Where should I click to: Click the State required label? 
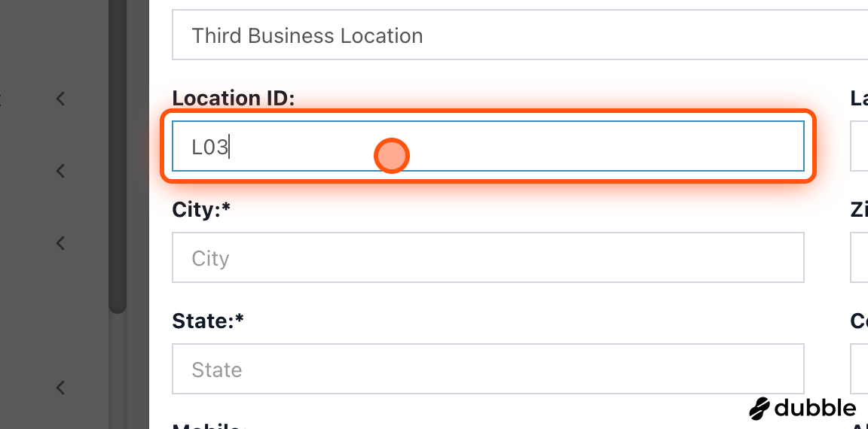(208, 321)
